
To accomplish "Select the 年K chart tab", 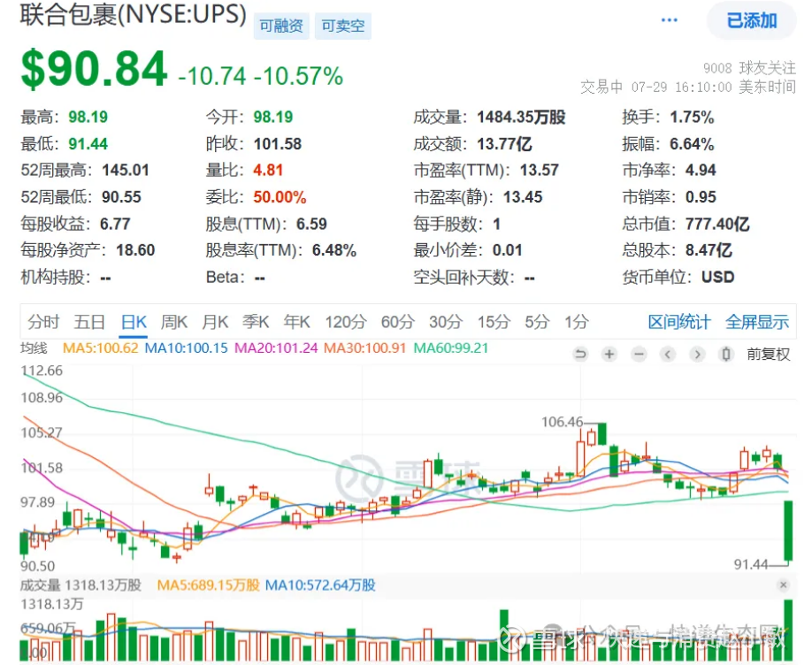I will tap(296, 322).
